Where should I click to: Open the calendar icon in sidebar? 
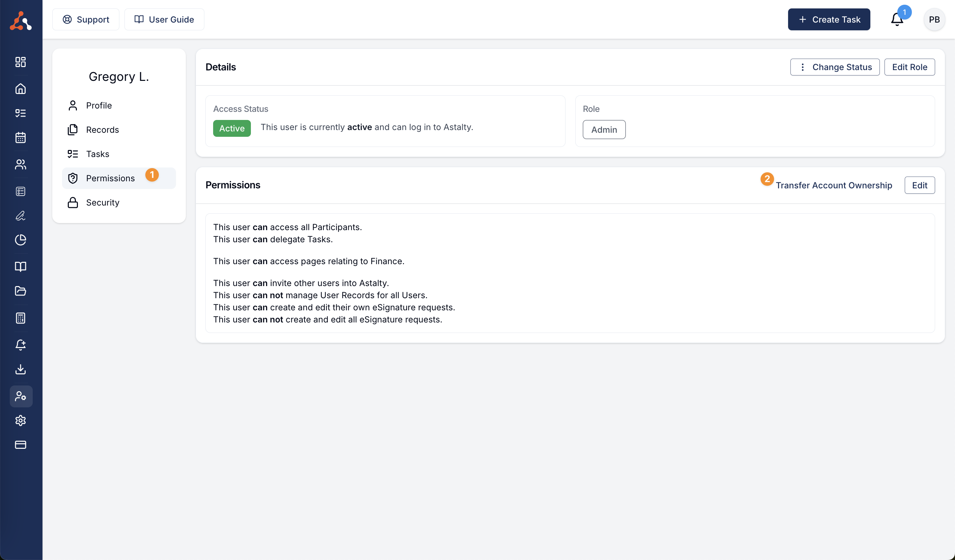(21, 137)
